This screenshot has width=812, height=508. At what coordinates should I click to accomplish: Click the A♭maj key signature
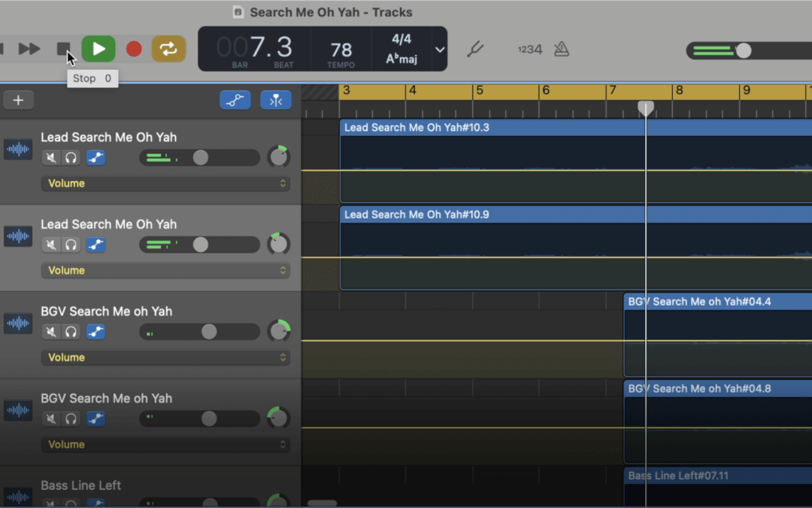pyautogui.click(x=401, y=59)
